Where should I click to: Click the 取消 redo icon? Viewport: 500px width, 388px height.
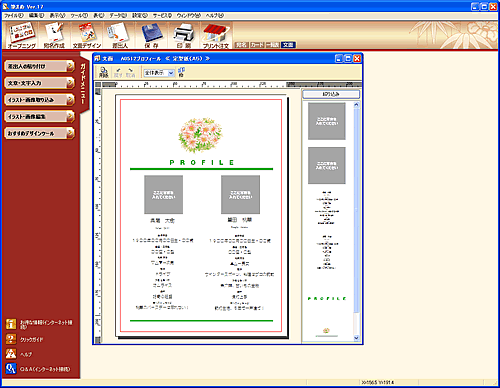[x=130, y=72]
